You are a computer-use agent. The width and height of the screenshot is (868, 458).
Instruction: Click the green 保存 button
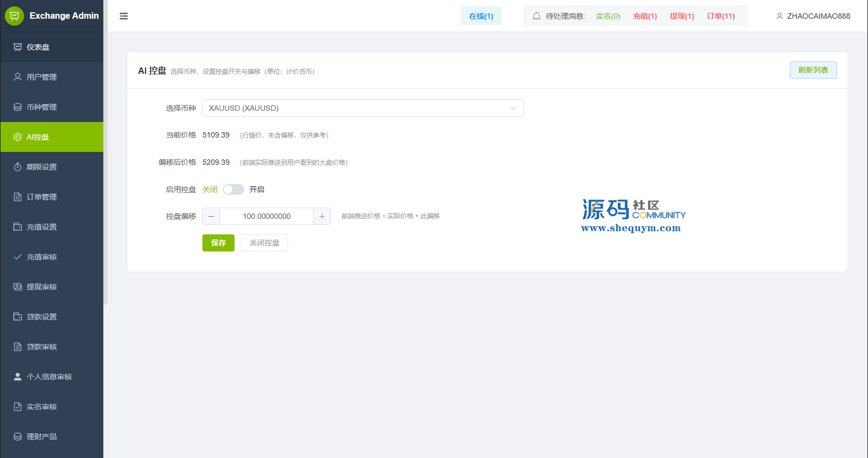[x=218, y=243]
